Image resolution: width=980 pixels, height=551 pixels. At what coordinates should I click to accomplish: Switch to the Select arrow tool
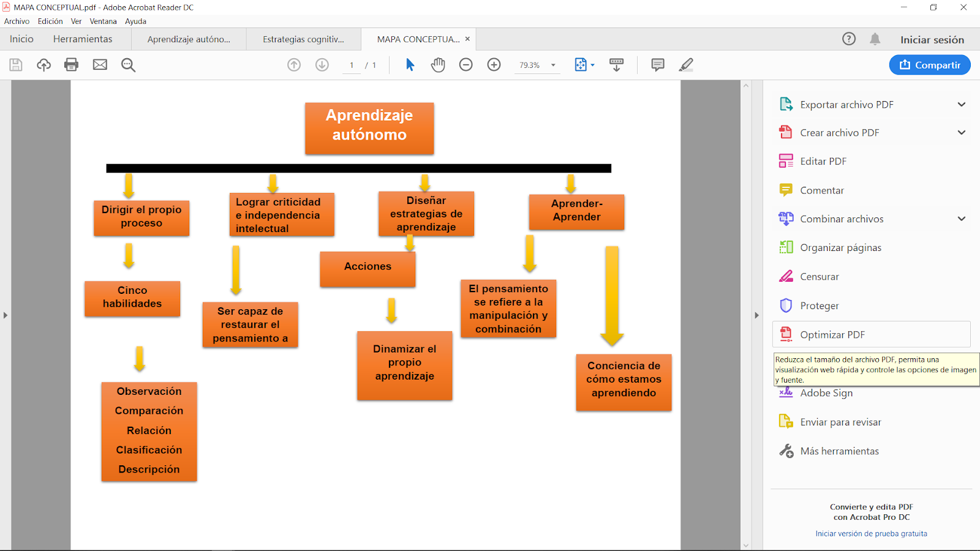pyautogui.click(x=409, y=64)
